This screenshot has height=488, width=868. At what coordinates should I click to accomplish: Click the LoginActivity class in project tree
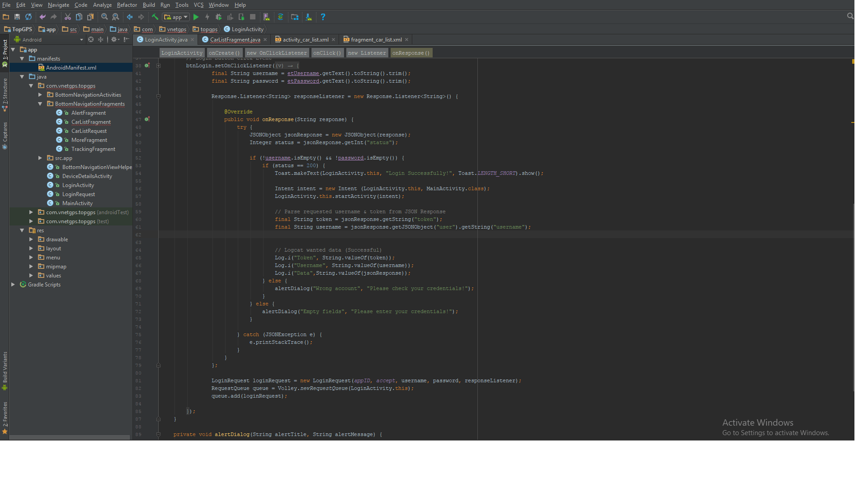coord(77,185)
